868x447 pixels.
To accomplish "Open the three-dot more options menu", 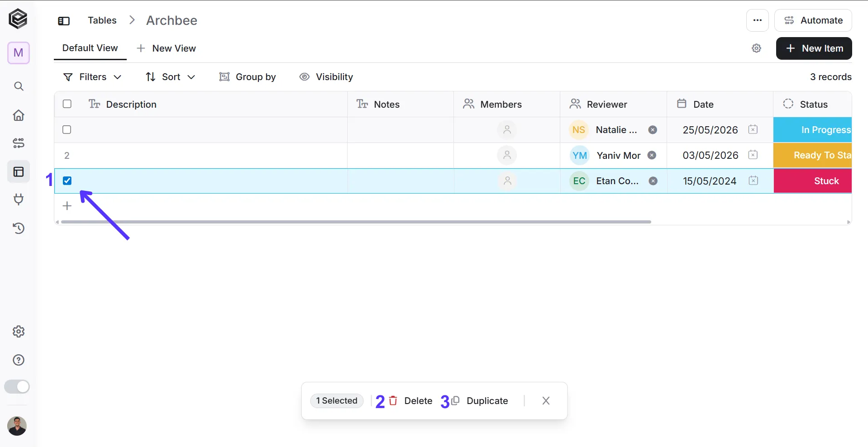I will pos(758,20).
